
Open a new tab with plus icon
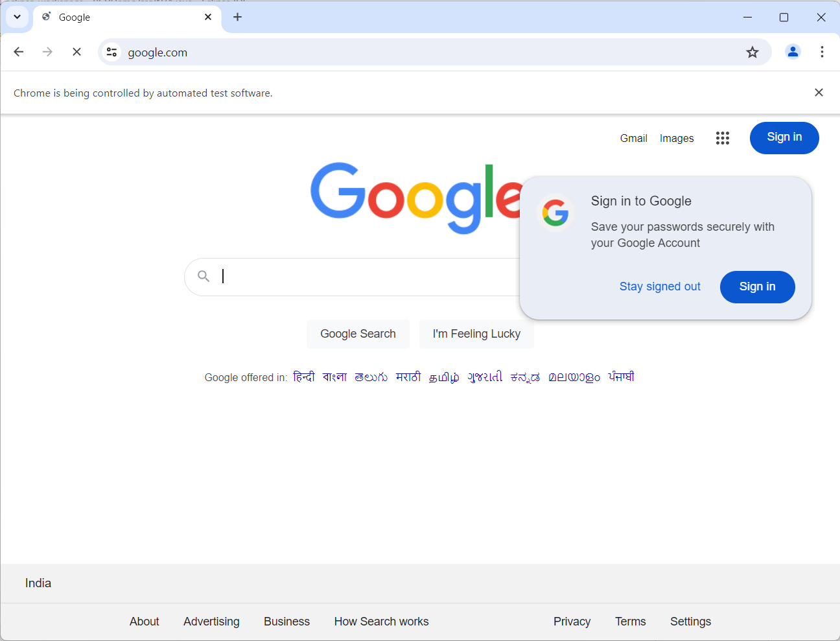coord(237,17)
